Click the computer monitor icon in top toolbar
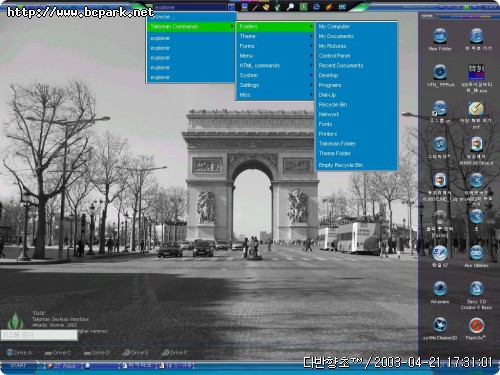Image resolution: width=500 pixels, height=375 pixels. point(245,7)
